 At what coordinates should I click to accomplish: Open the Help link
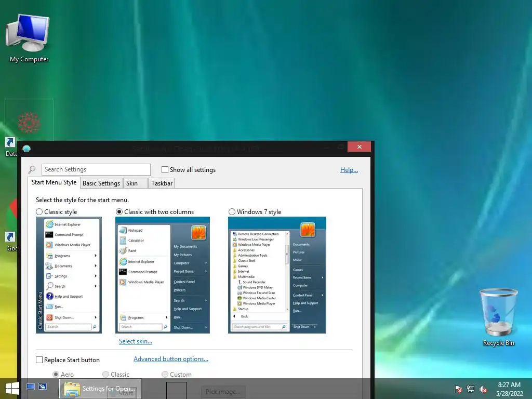pyautogui.click(x=349, y=170)
